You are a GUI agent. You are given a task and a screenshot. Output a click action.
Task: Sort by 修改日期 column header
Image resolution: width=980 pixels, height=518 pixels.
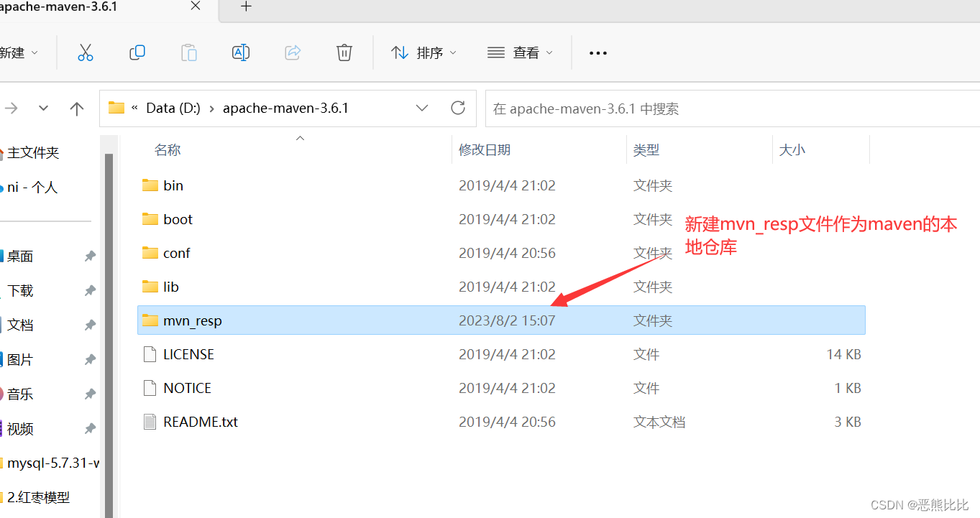click(485, 150)
